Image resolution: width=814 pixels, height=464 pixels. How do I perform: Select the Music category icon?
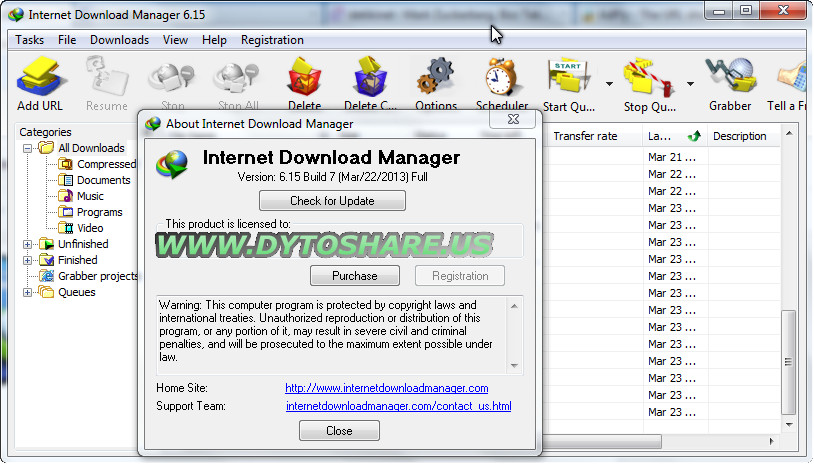pos(65,196)
